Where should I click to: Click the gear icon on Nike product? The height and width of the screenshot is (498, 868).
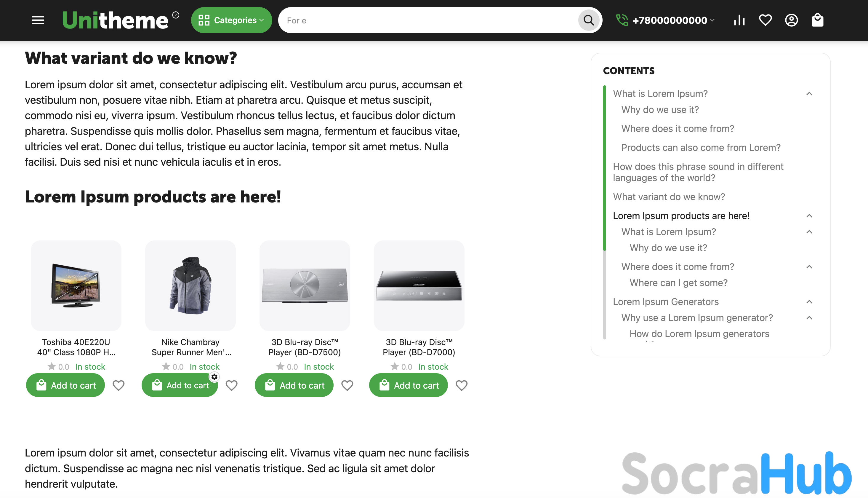click(214, 377)
